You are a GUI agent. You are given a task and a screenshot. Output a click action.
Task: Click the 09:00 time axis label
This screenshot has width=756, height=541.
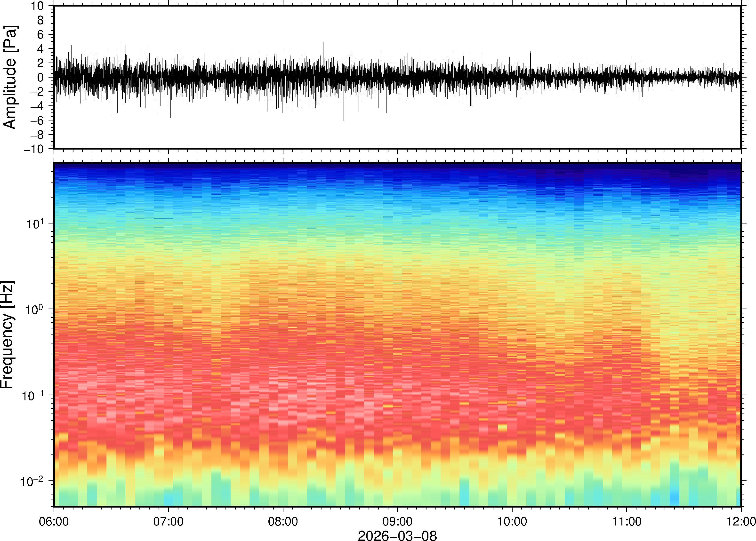397,521
